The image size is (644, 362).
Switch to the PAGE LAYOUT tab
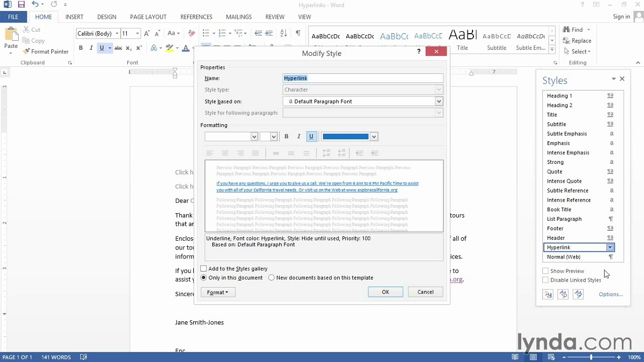pyautogui.click(x=148, y=17)
